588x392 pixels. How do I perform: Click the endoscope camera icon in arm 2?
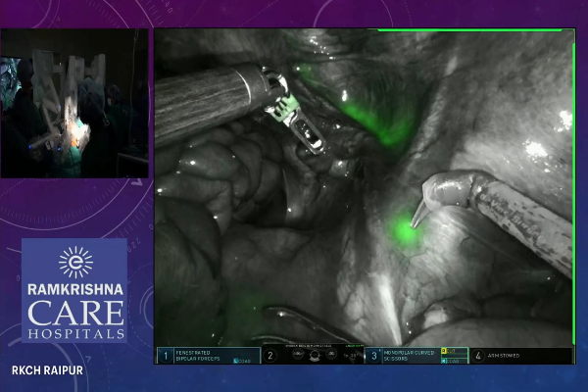315,355
